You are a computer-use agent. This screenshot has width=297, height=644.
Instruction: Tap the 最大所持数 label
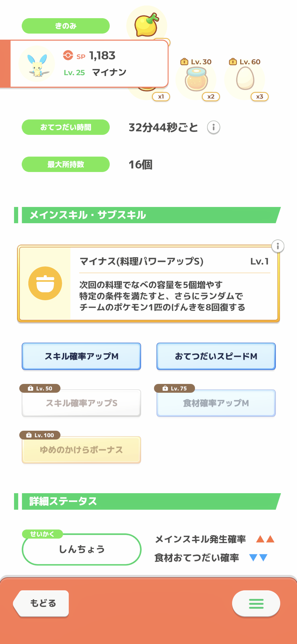pos(66,164)
